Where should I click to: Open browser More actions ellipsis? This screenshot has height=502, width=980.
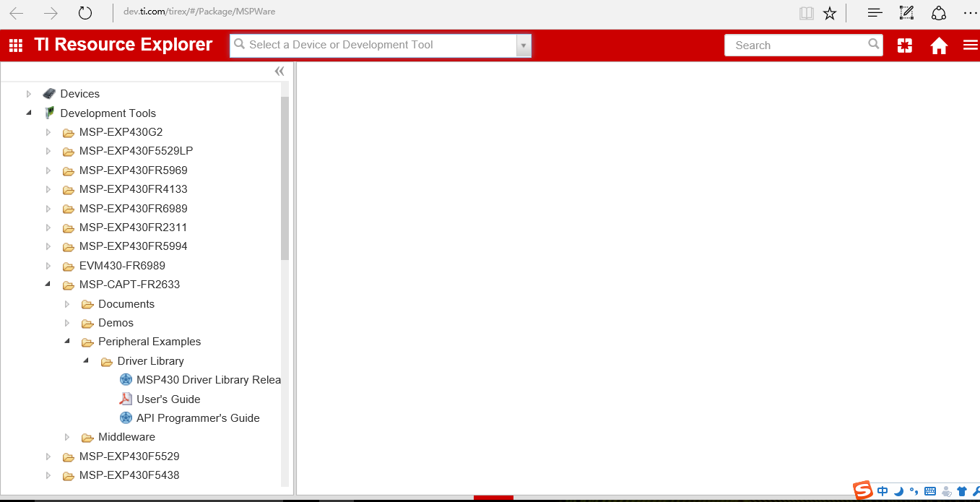pyautogui.click(x=970, y=13)
